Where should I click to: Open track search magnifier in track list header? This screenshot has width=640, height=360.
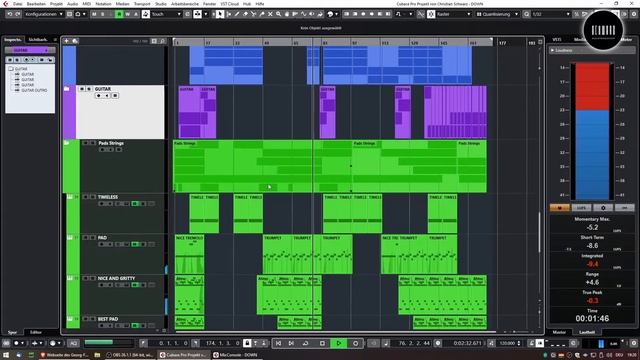pyautogui.click(x=162, y=41)
